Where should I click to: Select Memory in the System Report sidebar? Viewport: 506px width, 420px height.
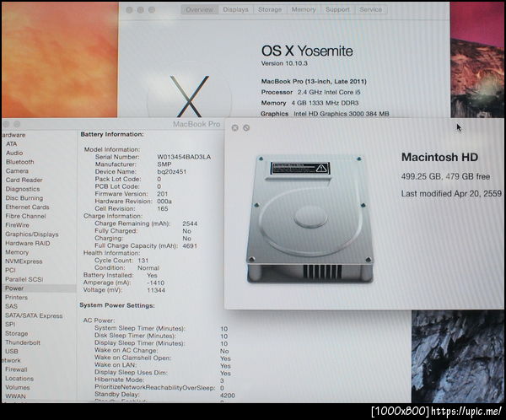pos(17,252)
